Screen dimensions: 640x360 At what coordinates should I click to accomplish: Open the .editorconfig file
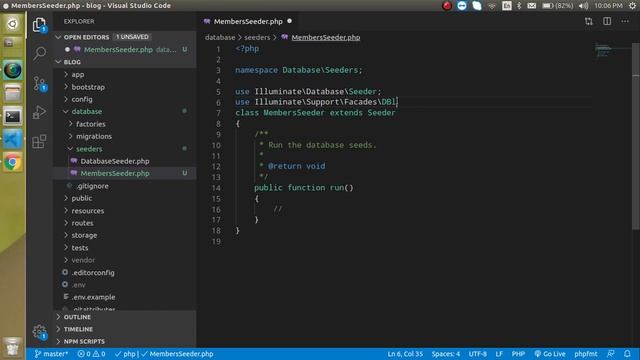pyautogui.click(x=93, y=272)
